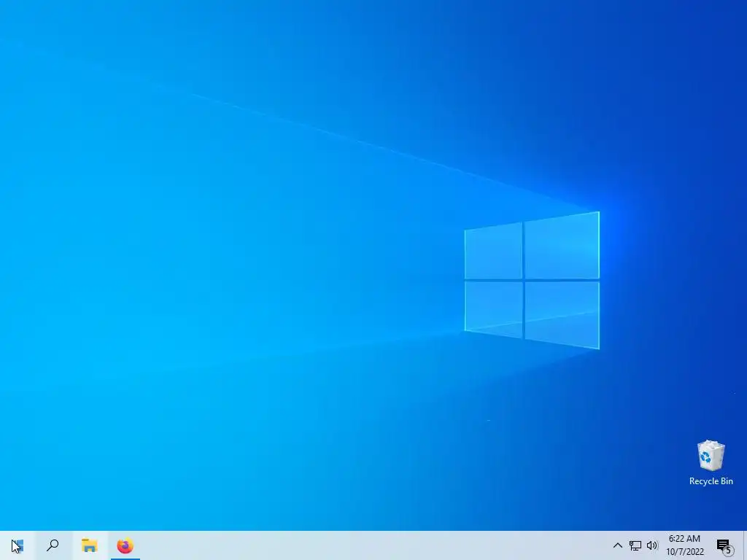The width and height of the screenshot is (747, 560).
Task: Open the volume speaker control
Action: 652,545
